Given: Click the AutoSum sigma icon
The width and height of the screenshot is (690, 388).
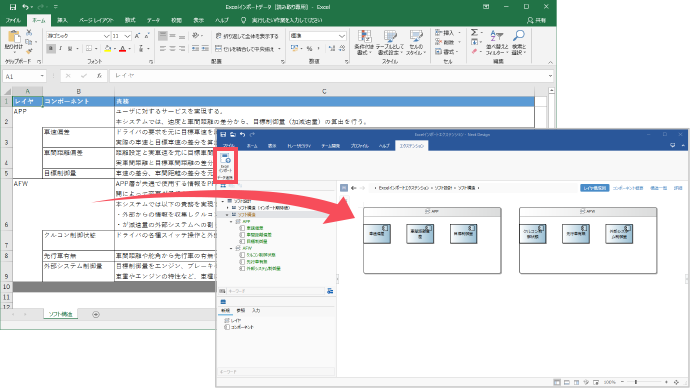Looking at the screenshot, I should point(474,33).
